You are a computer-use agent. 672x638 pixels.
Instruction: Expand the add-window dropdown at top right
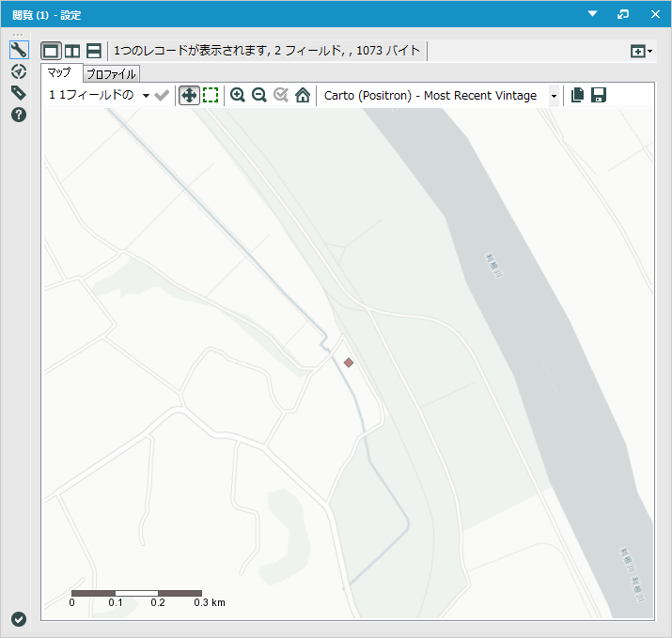(642, 52)
